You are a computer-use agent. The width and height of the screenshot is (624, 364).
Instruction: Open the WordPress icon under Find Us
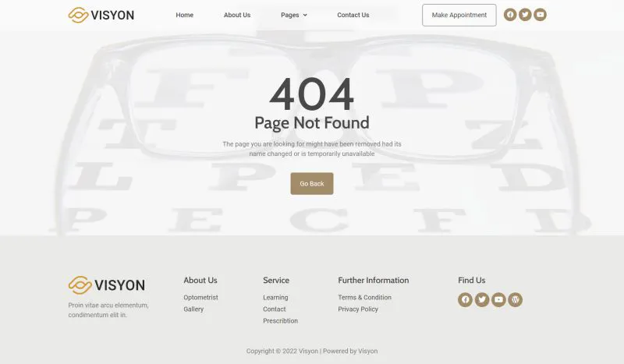click(516, 299)
